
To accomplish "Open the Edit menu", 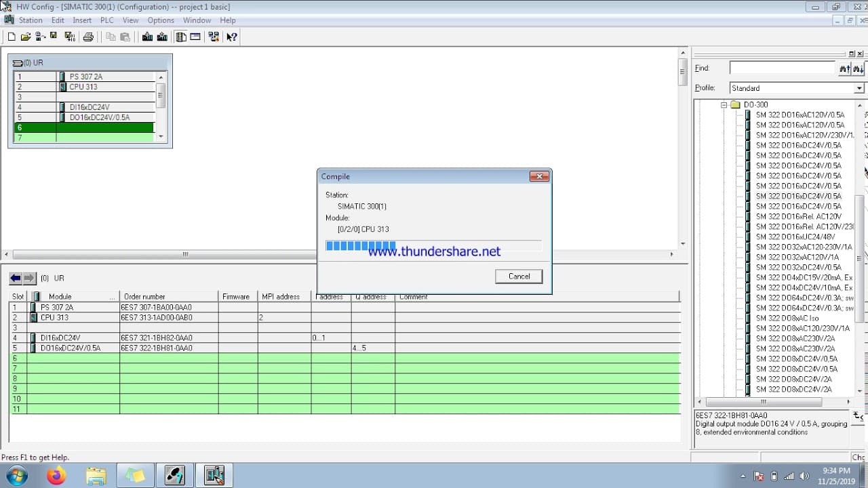I will coord(58,20).
